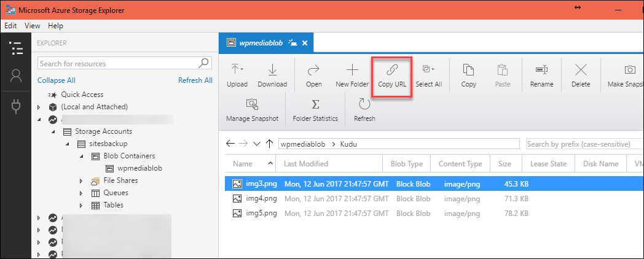The height and width of the screenshot is (259, 644).
Task: Navigate back with the left arrow
Action: [x=230, y=143]
